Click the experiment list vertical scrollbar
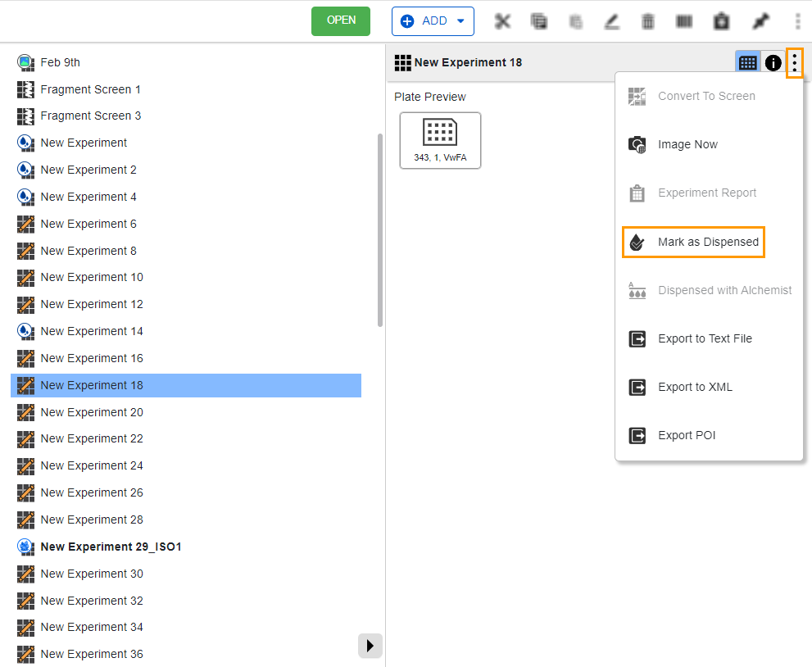The width and height of the screenshot is (812, 667). [380, 229]
